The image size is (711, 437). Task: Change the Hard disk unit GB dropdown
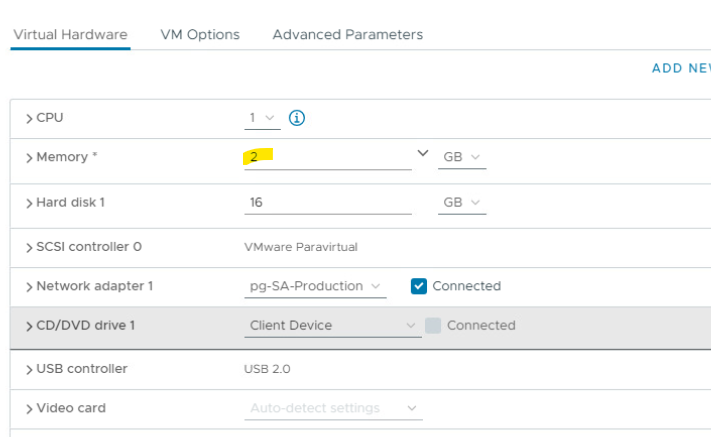tap(463, 202)
